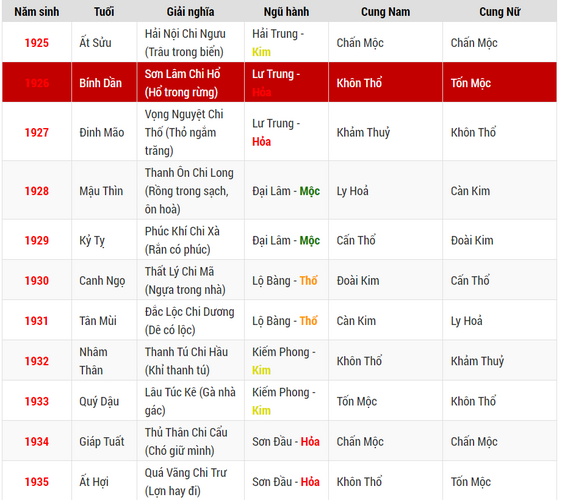562x500 pixels.
Task: Click the 1935 birth year
Action: click(37, 481)
